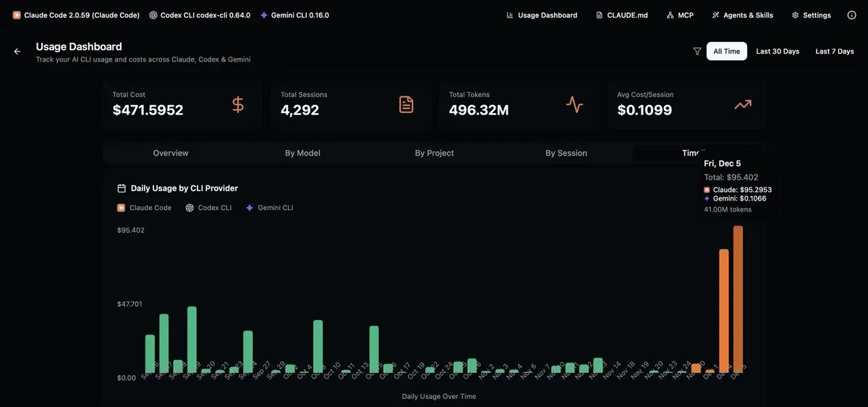Click the document icon on Total Sessions card
This screenshot has height=407, width=868.
coord(407,104)
